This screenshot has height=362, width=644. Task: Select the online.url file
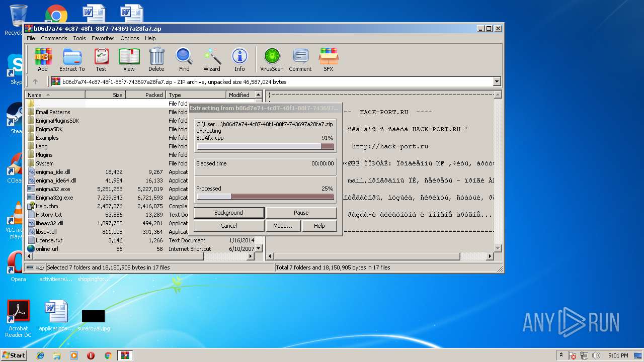click(46, 249)
